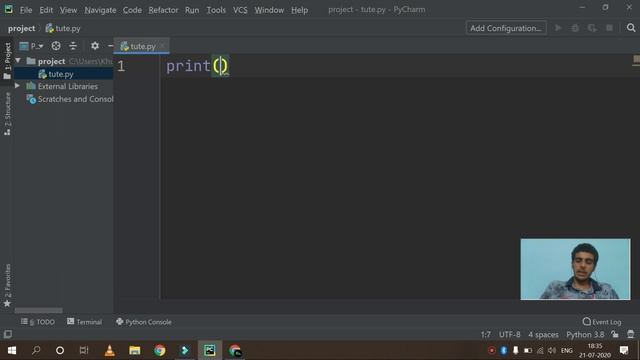
Task: Click the Debug bug icon in toolbar
Action: 575,28
